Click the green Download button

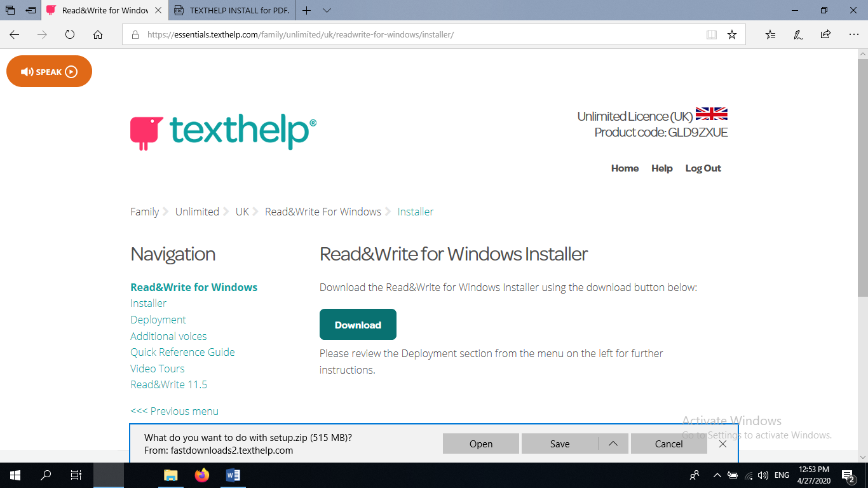pyautogui.click(x=358, y=325)
